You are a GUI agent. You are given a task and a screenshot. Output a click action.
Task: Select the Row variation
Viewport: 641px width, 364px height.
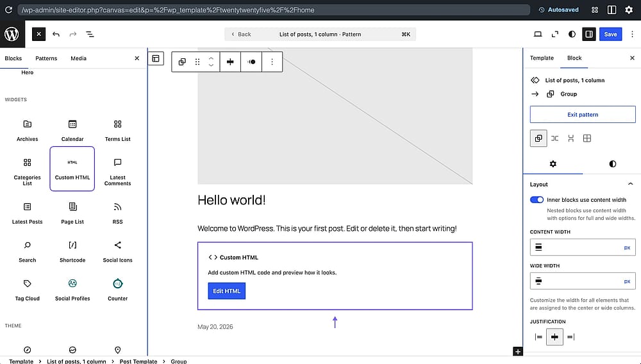[x=554, y=138]
